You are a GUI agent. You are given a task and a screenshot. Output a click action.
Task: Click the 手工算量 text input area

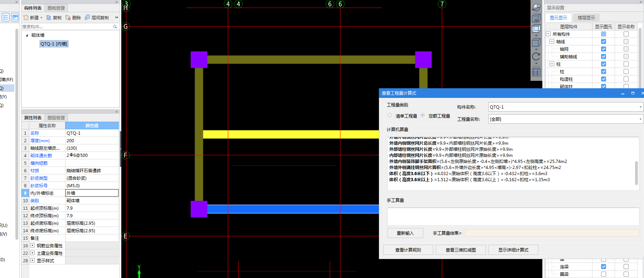(513, 217)
